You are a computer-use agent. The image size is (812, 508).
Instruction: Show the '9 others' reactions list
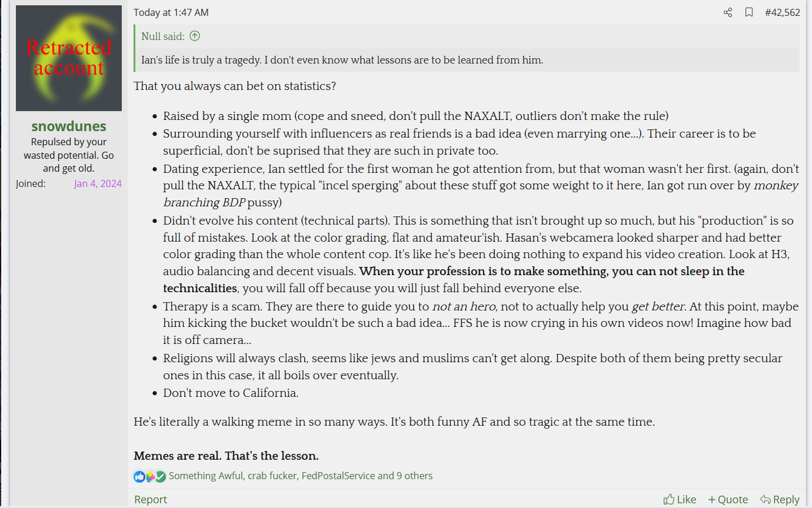click(414, 476)
